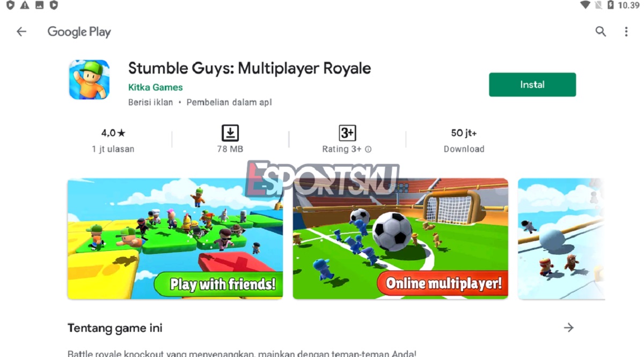Tap the Google Play title
Image resolution: width=644 pixels, height=357 pixels.
[79, 32]
